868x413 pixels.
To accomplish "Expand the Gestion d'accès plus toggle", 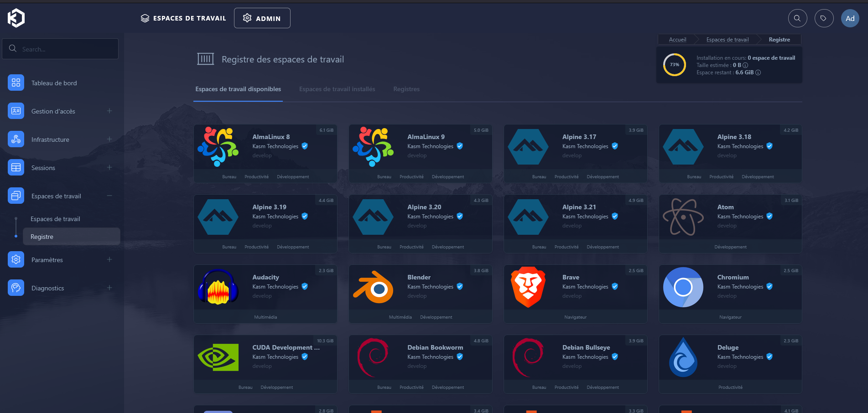I will 109,111.
